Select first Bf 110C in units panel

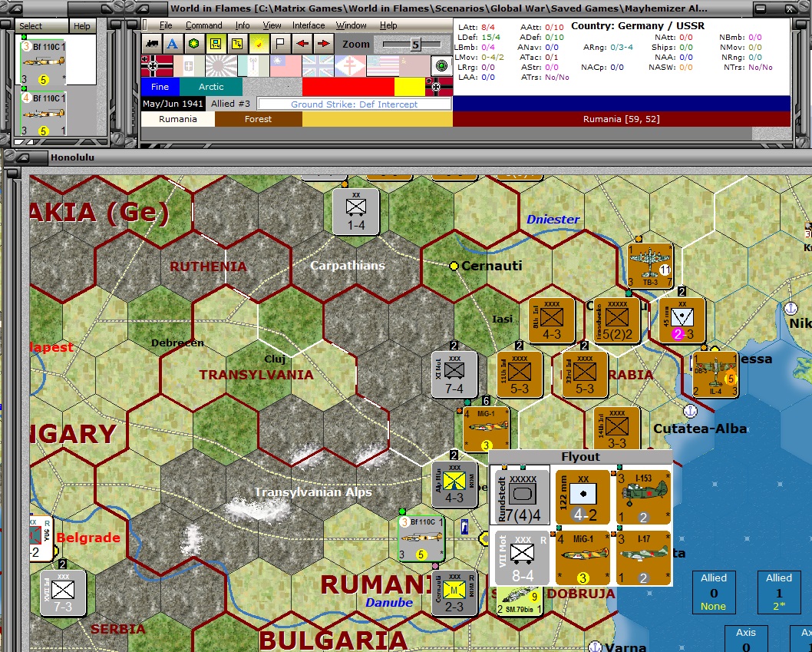[x=44, y=62]
